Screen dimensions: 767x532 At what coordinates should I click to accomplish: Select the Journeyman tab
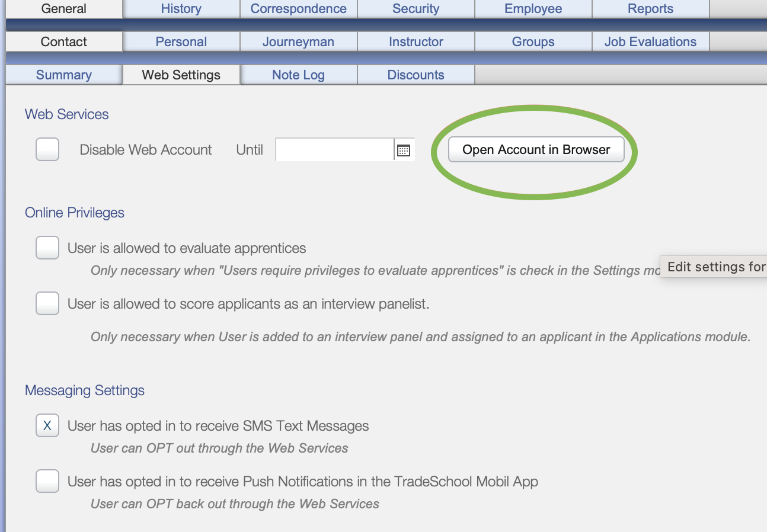[x=298, y=41]
